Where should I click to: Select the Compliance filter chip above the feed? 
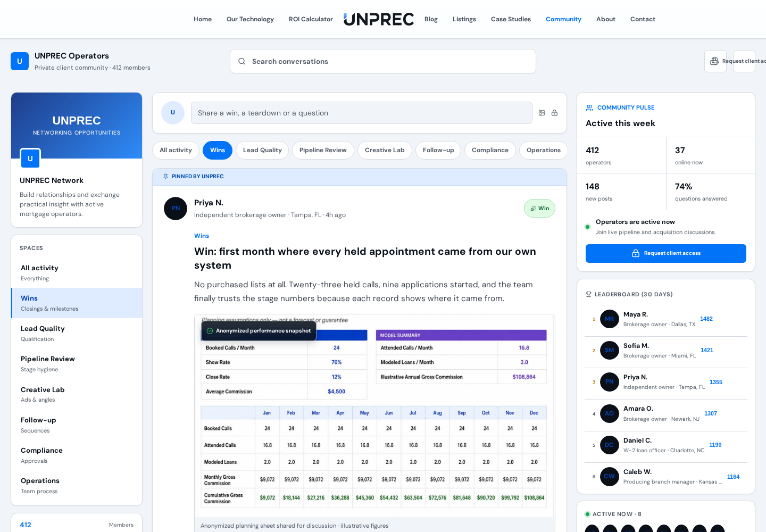(x=490, y=151)
